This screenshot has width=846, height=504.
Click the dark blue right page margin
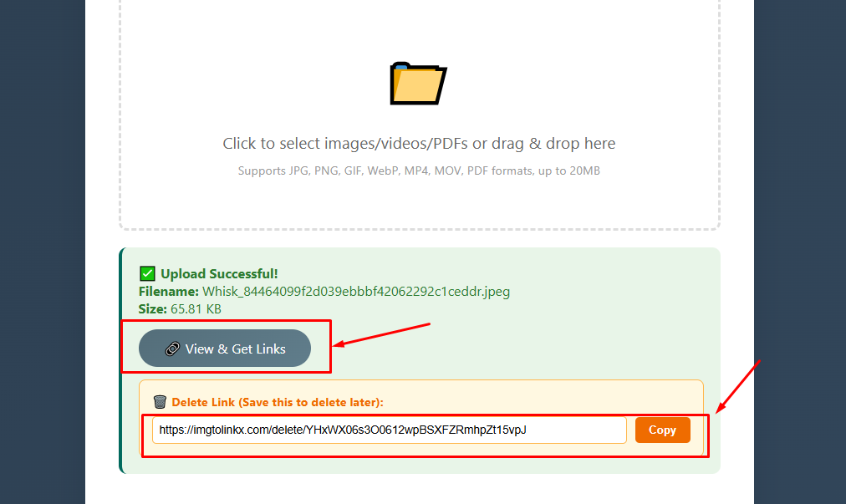click(800, 252)
